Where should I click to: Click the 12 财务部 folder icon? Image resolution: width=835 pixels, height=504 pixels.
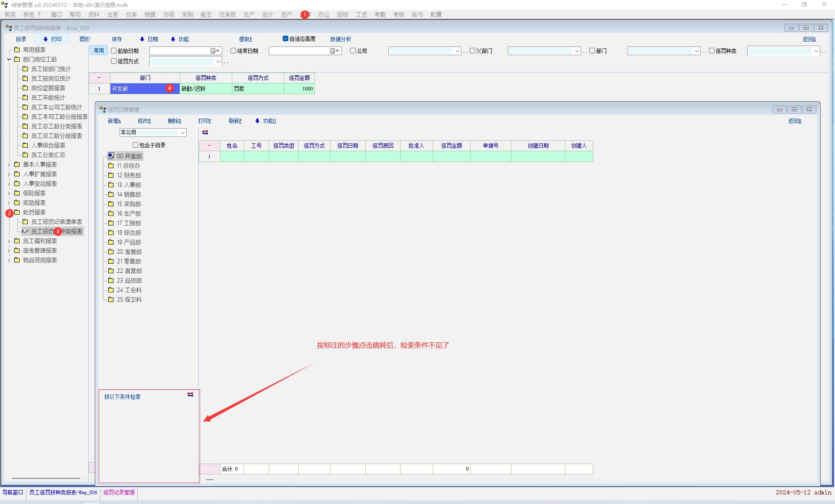tap(111, 175)
